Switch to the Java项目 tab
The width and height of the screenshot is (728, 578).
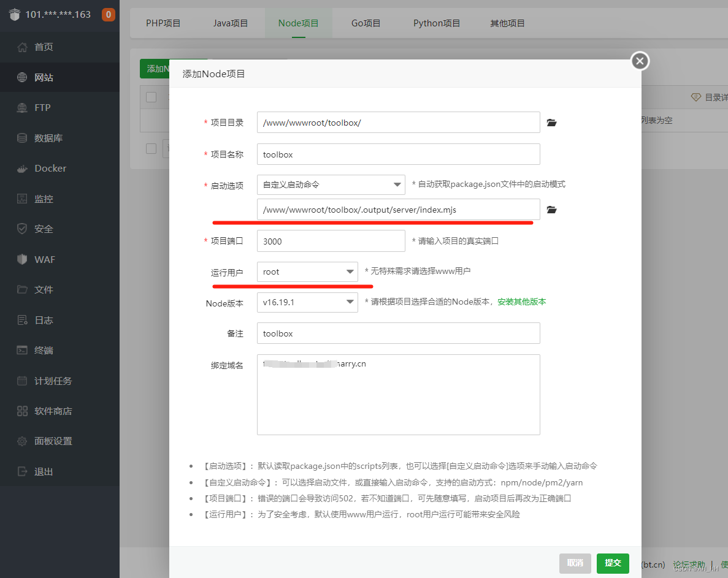click(x=230, y=23)
